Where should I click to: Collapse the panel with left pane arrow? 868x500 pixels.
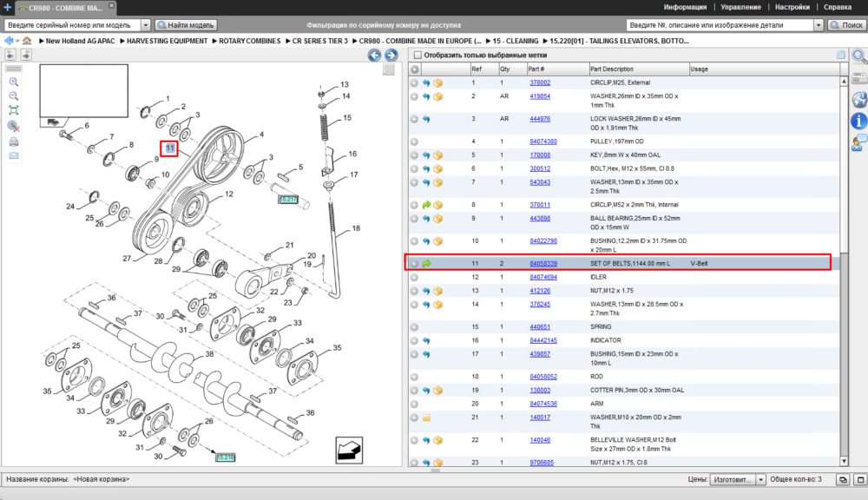pos(10,55)
